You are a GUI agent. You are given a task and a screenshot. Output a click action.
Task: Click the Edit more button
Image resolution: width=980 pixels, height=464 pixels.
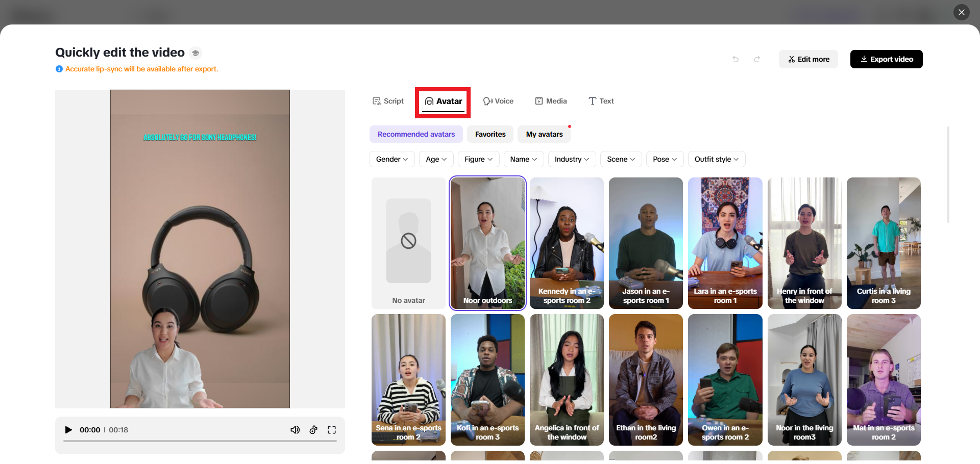[x=808, y=59]
